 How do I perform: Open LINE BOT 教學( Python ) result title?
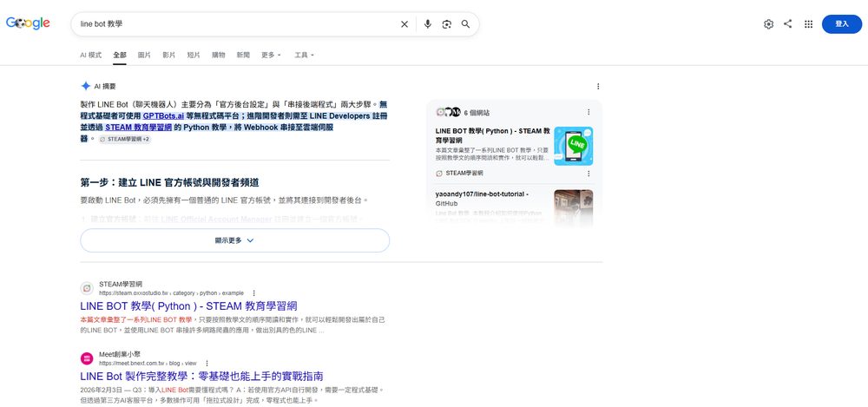188,306
